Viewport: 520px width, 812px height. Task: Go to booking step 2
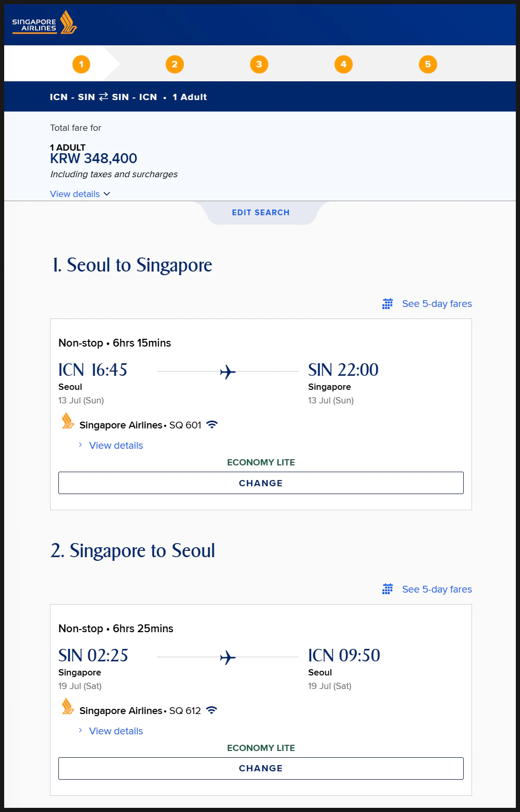pos(175,64)
